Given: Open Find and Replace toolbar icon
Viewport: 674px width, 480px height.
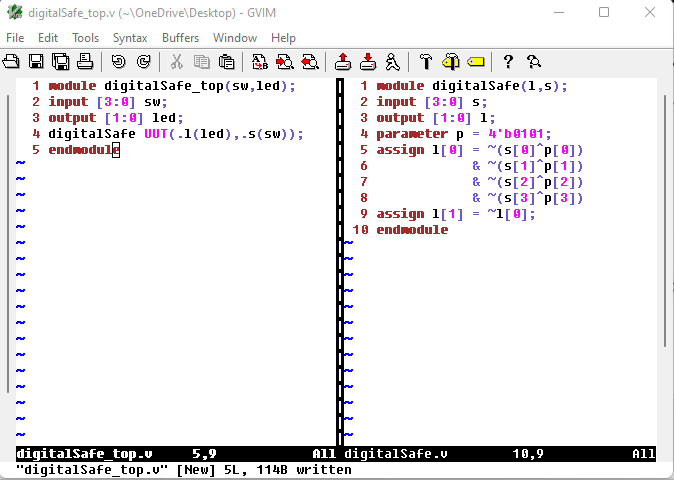Looking at the screenshot, I should [x=260, y=62].
